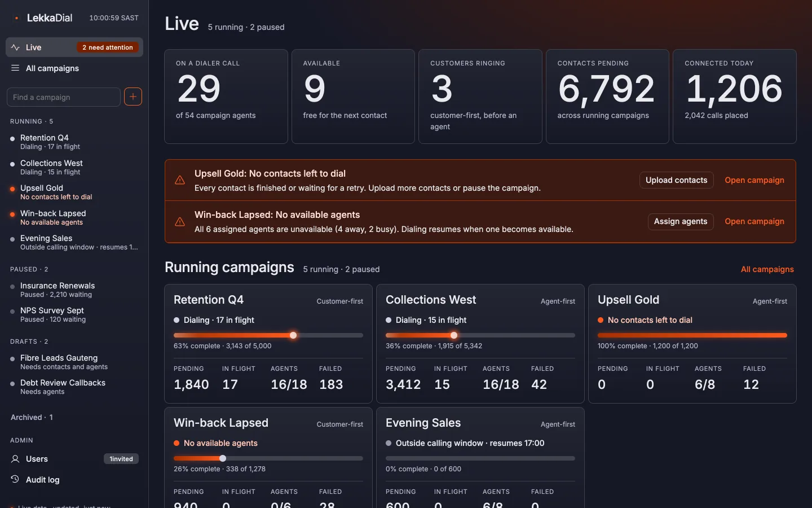
Task: Select paused NPS Survey Sept campaign
Action: pyautogui.click(x=74, y=314)
